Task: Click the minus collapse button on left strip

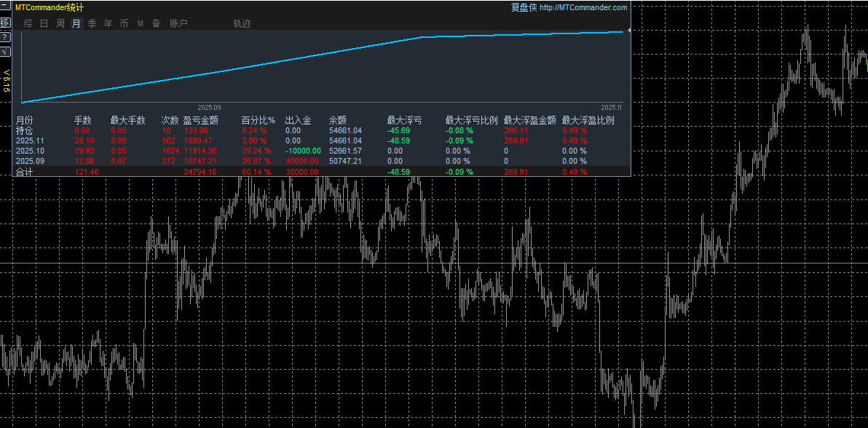Action: pos(4,7)
